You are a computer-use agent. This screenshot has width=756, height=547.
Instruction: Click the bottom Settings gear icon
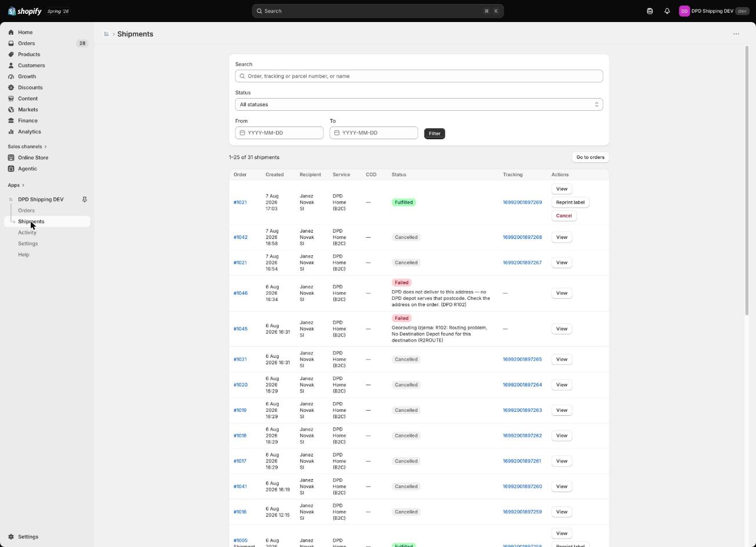click(x=11, y=537)
